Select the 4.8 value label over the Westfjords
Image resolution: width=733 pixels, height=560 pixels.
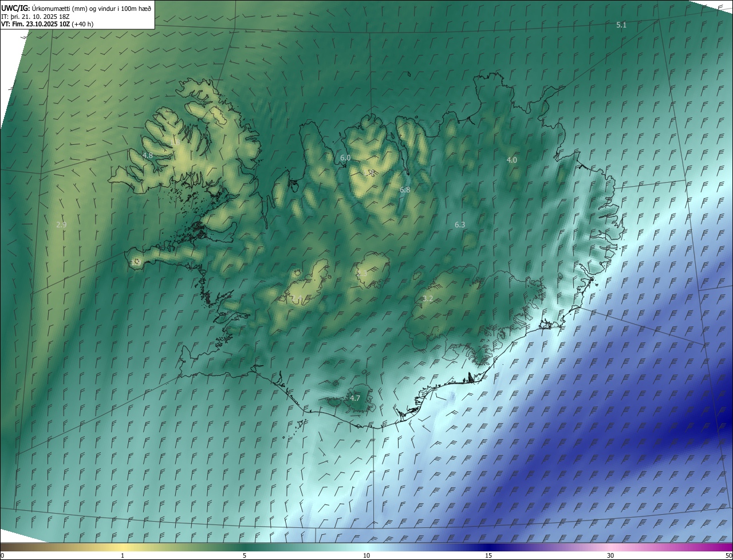click(x=148, y=155)
